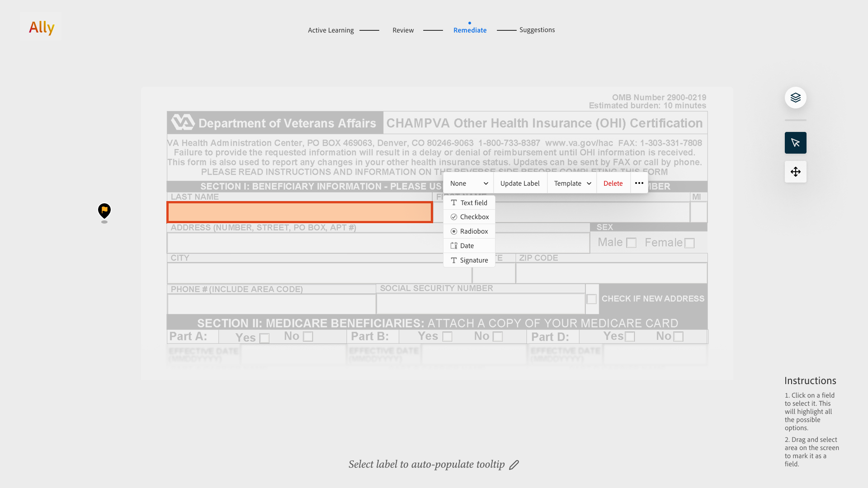This screenshot has height=488, width=868.
Task: Open the three-dots more options menu
Action: (x=639, y=183)
